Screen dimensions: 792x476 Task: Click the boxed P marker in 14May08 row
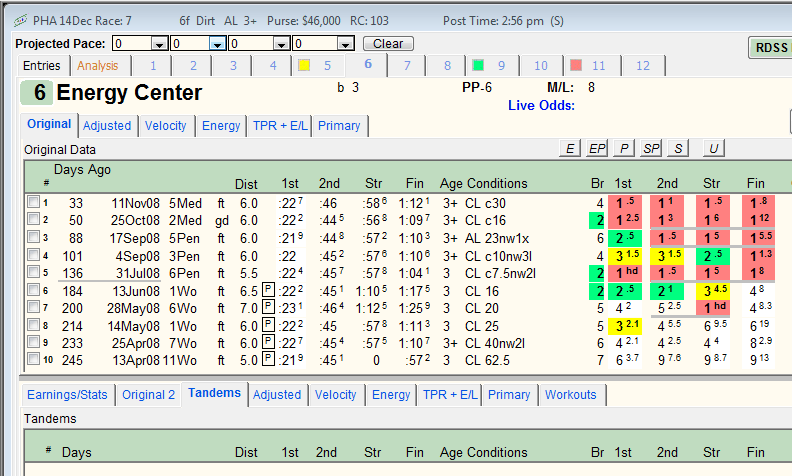pyautogui.click(x=269, y=325)
